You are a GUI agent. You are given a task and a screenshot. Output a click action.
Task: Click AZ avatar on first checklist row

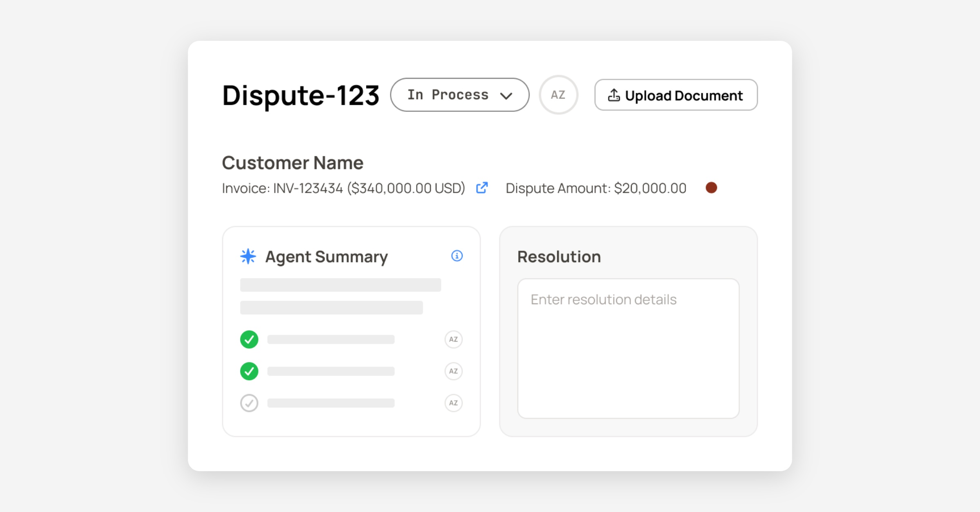tap(453, 339)
